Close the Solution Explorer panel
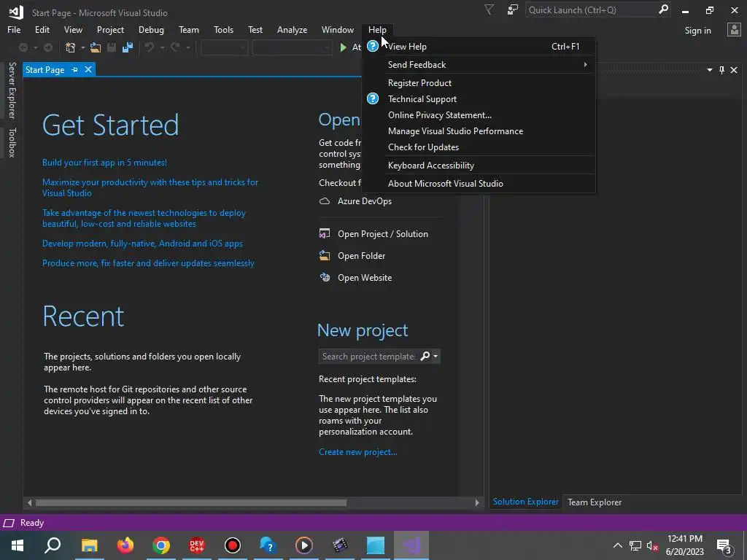The height and width of the screenshot is (560, 747). tap(734, 70)
